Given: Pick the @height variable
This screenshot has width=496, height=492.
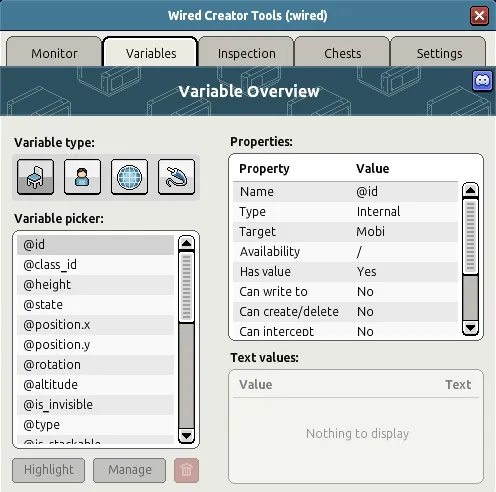Looking at the screenshot, I should tap(95, 285).
